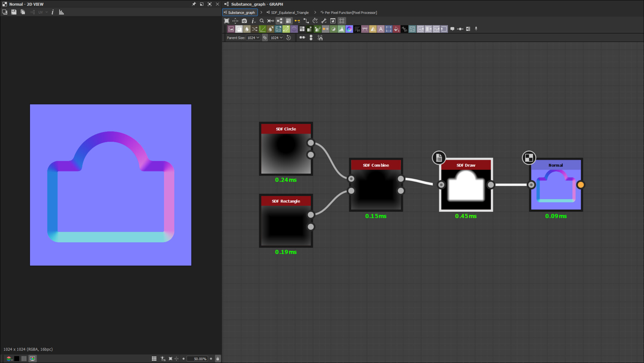
Task: Open node search with the magnifier icon
Action: (262, 21)
